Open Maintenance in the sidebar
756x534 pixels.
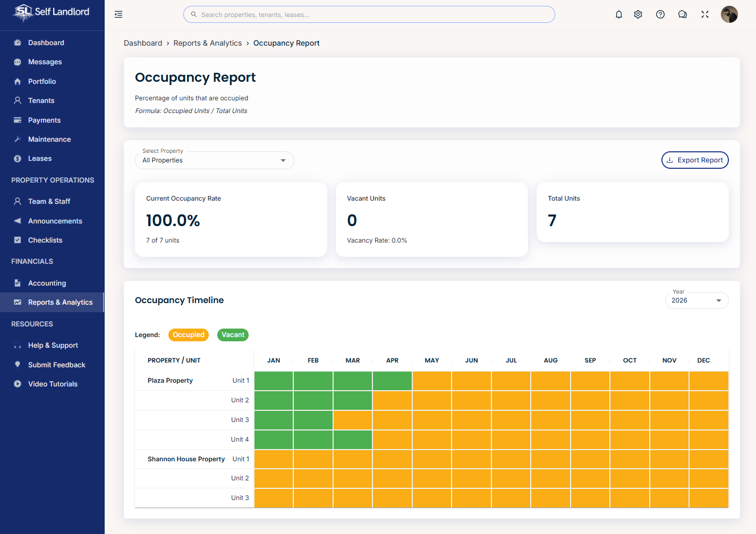tap(49, 139)
